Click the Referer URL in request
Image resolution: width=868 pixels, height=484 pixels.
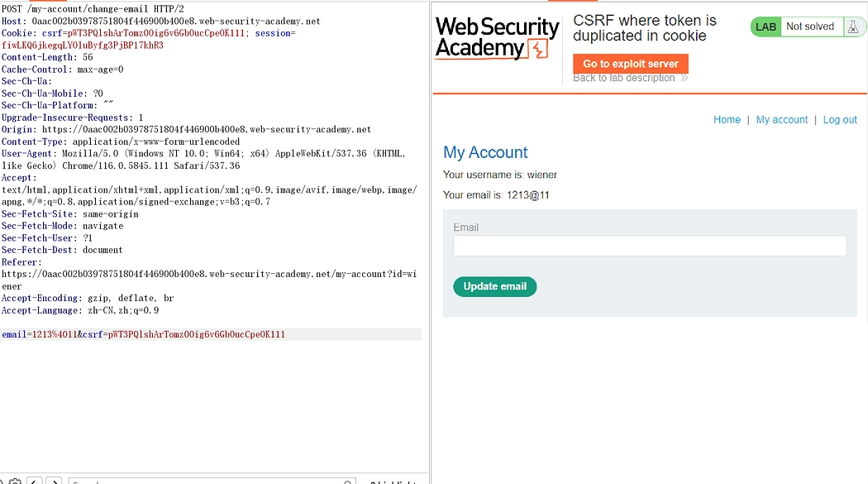click(x=207, y=274)
